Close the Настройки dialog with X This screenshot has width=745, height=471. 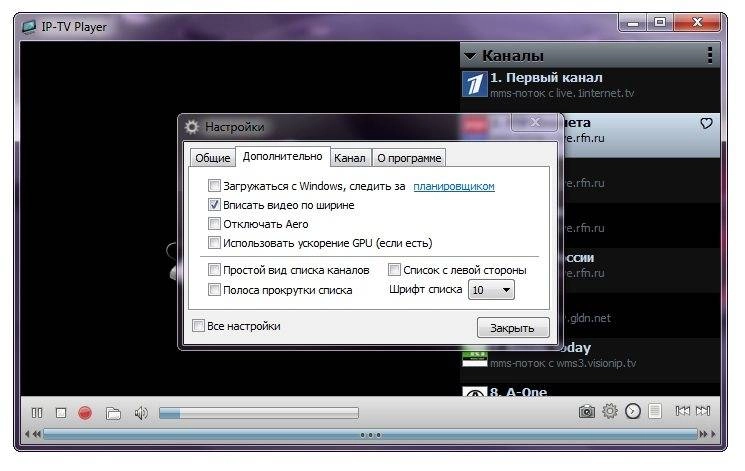(x=535, y=123)
